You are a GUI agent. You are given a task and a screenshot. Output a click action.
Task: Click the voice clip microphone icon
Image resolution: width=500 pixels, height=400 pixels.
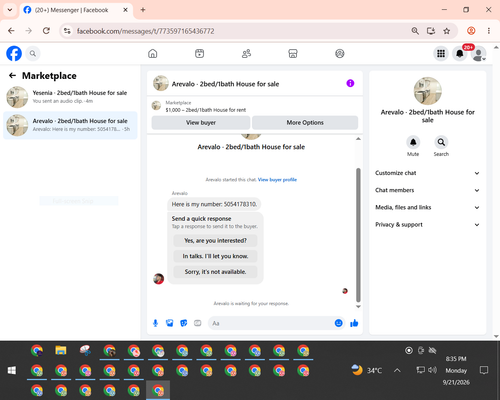[x=155, y=323]
